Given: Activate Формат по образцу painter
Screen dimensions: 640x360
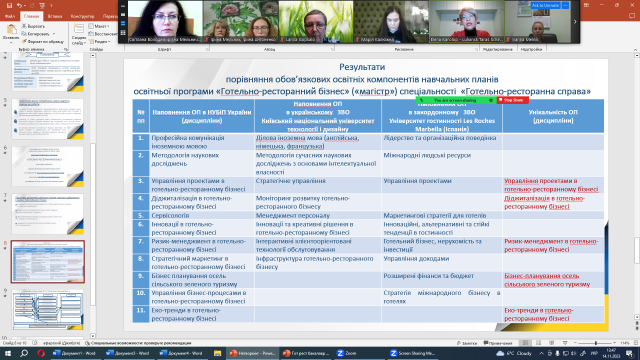Looking at the screenshot, I should point(43,42).
